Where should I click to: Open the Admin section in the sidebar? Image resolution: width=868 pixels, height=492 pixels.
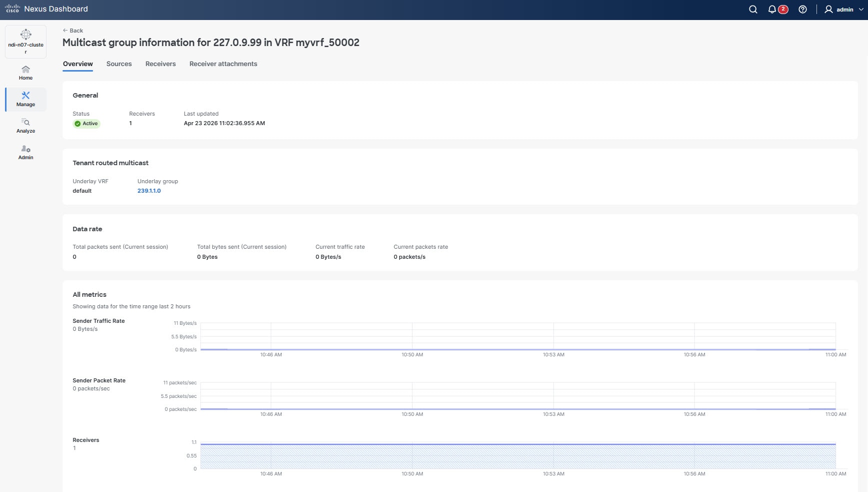(x=26, y=152)
